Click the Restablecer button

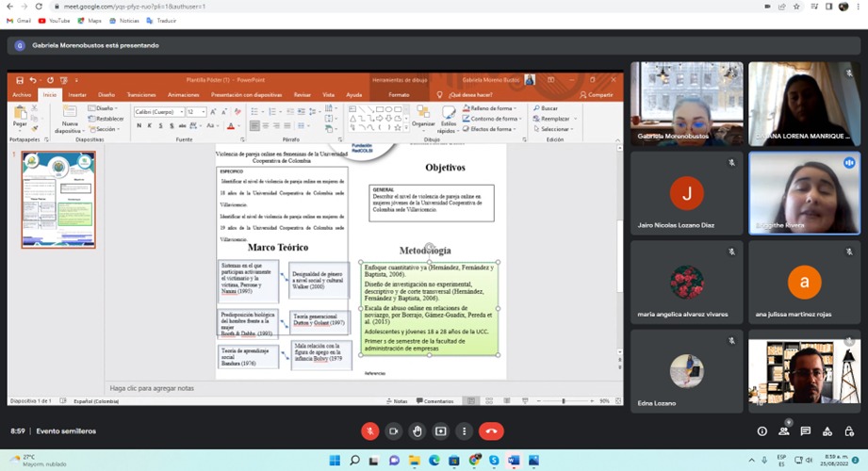click(x=106, y=119)
